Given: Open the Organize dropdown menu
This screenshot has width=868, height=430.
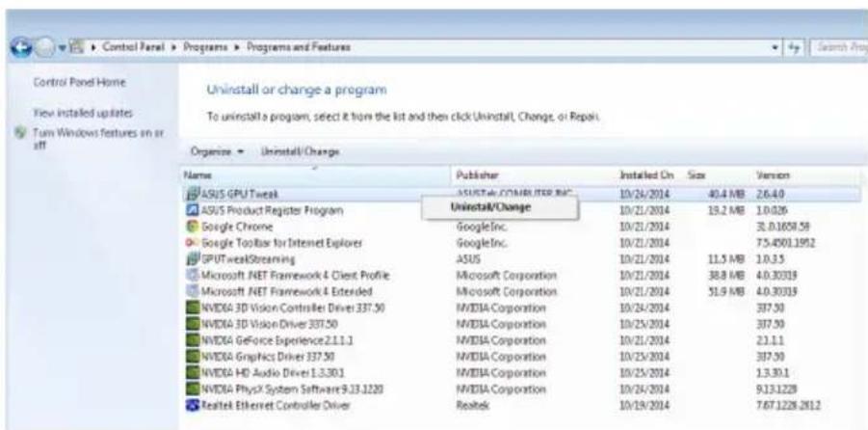Looking at the screenshot, I should coord(218,151).
